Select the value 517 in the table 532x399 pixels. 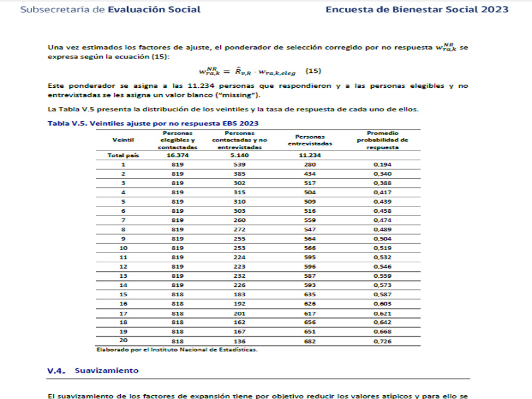coord(310,183)
